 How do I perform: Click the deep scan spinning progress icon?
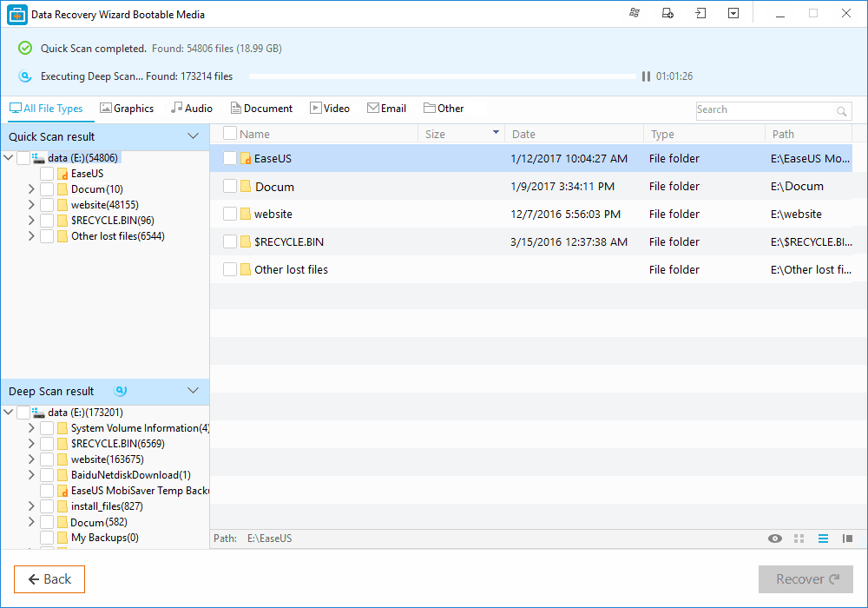25,76
